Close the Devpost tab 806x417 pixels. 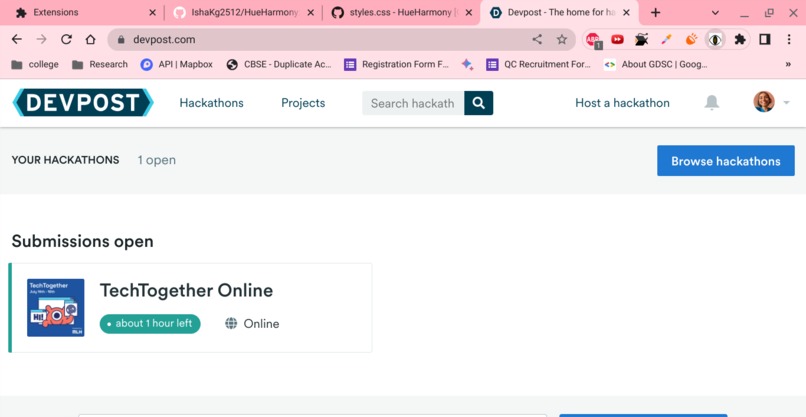[x=626, y=13]
